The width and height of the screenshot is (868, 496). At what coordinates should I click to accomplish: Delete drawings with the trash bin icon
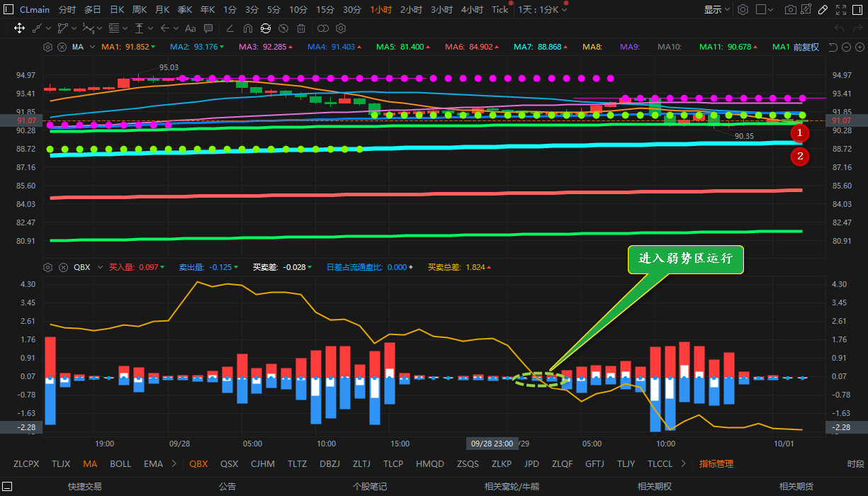[x=301, y=28]
